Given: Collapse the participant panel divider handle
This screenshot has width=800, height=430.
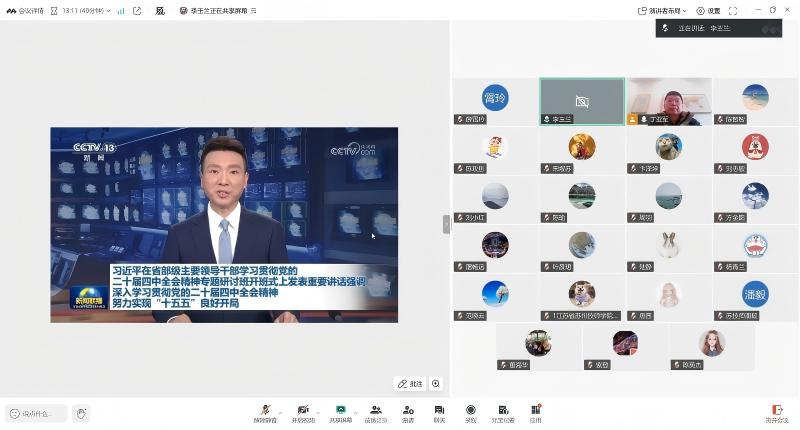Looking at the screenshot, I should 446,224.
